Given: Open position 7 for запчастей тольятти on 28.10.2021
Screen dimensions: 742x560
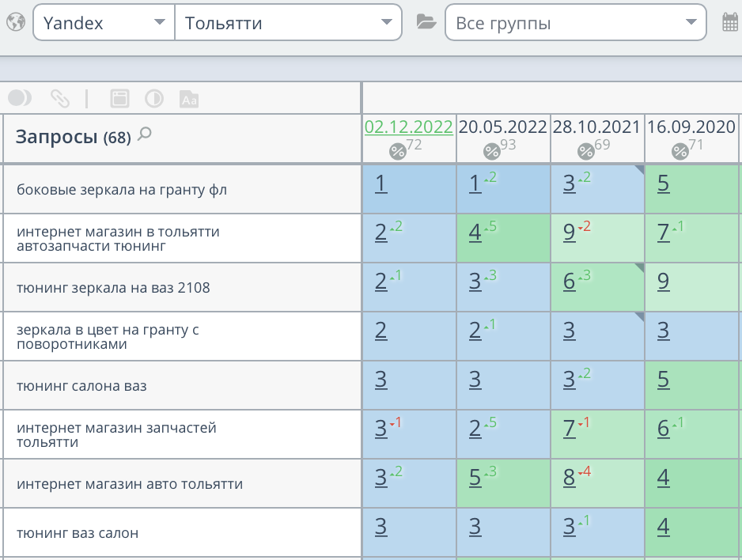Looking at the screenshot, I should pos(570,429).
